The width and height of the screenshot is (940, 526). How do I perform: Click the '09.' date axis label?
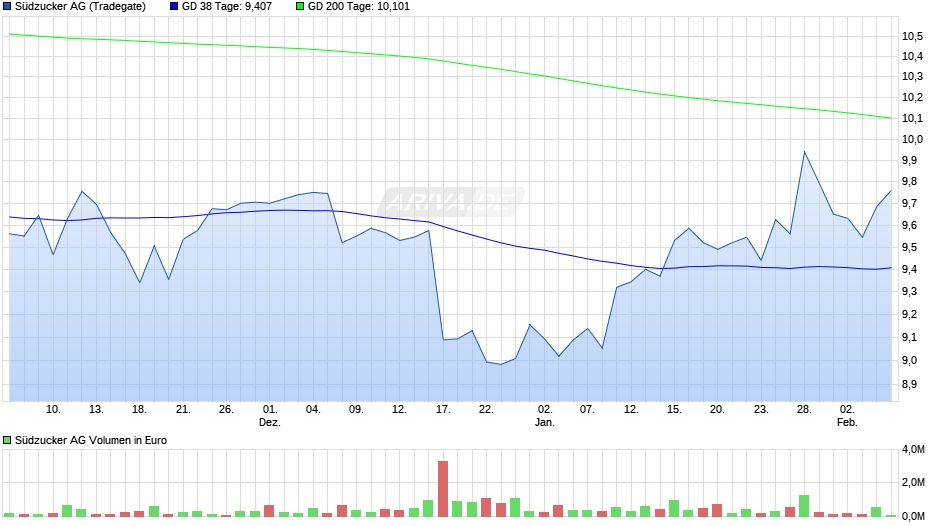pos(356,410)
